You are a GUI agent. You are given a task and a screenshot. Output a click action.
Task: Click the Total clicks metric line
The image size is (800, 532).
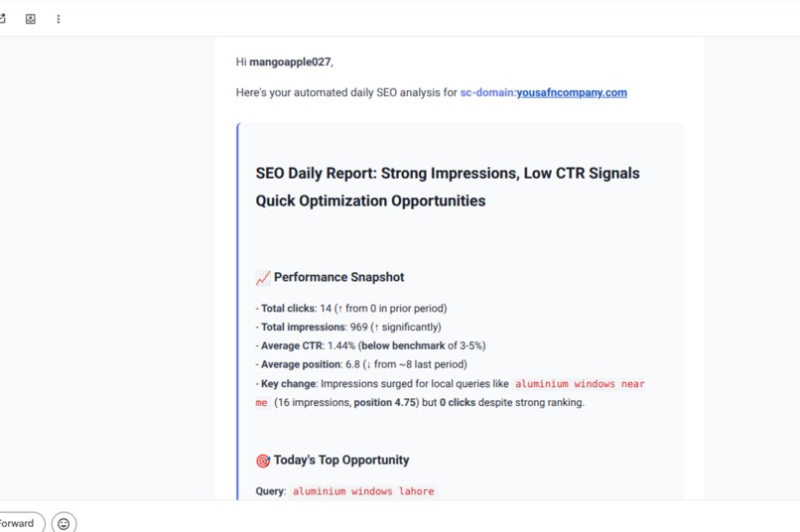pos(351,308)
